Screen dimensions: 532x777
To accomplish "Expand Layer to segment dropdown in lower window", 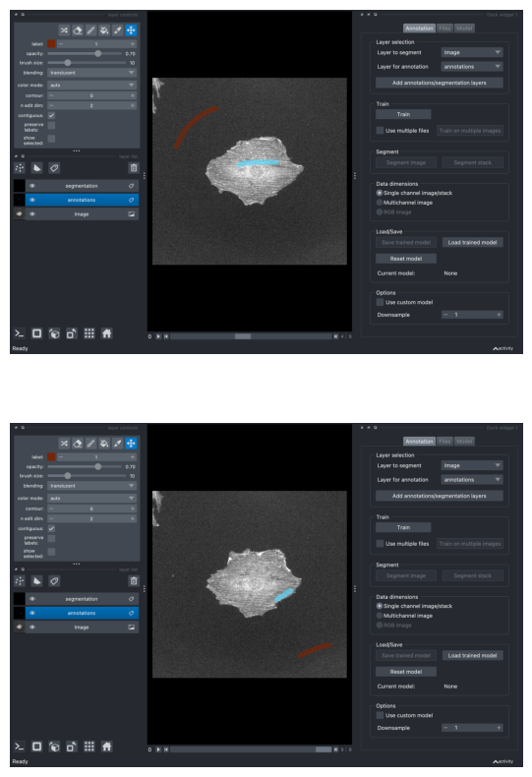I will tap(472, 465).
